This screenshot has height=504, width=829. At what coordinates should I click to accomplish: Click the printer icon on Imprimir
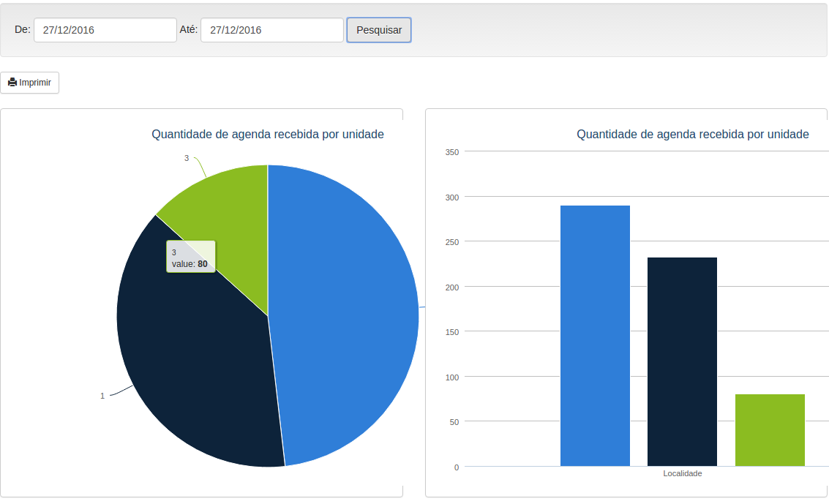coord(12,83)
